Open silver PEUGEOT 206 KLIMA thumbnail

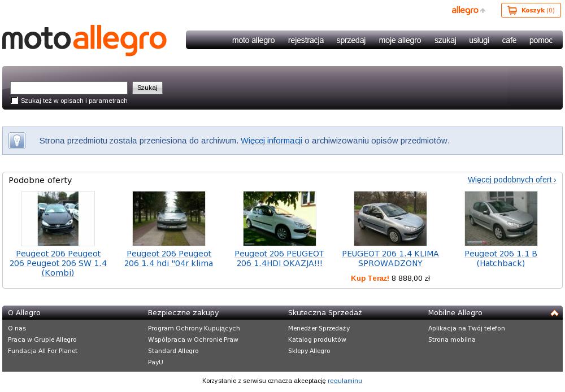click(x=390, y=219)
